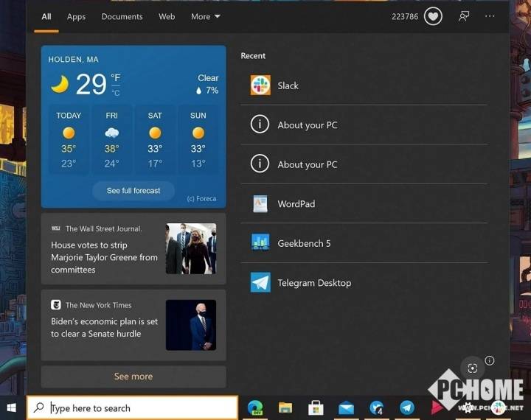The image size is (531, 420).
Task: Click the HOLDEN, MA location label
Action: [73, 60]
